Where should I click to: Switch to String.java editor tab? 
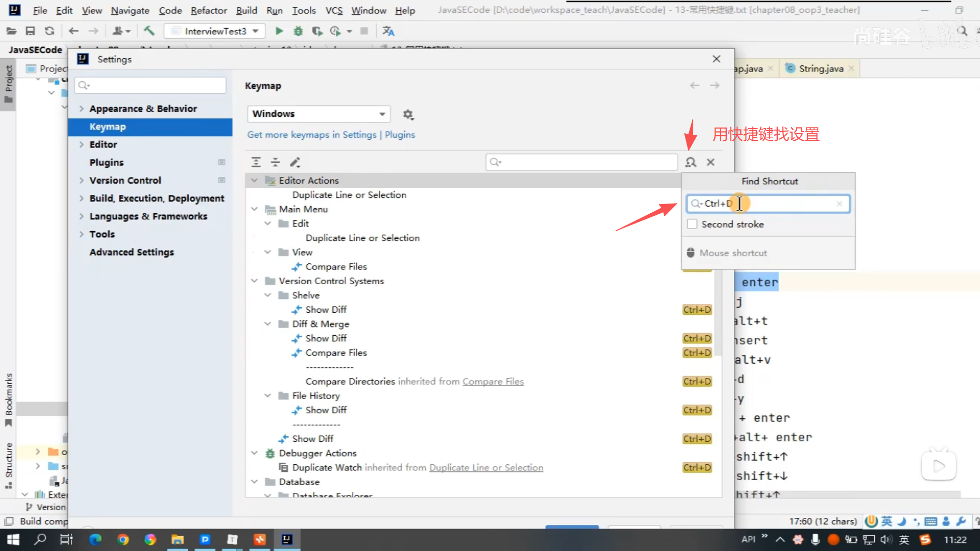pyautogui.click(x=820, y=68)
